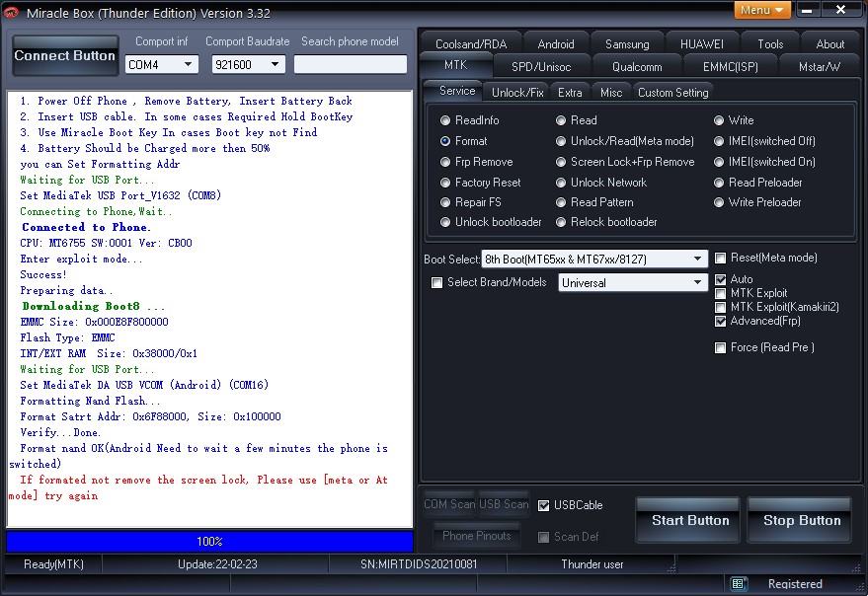The height and width of the screenshot is (596, 868).
Task: Open the Unlock/Fix sub-tab
Action: pyautogui.click(x=517, y=93)
